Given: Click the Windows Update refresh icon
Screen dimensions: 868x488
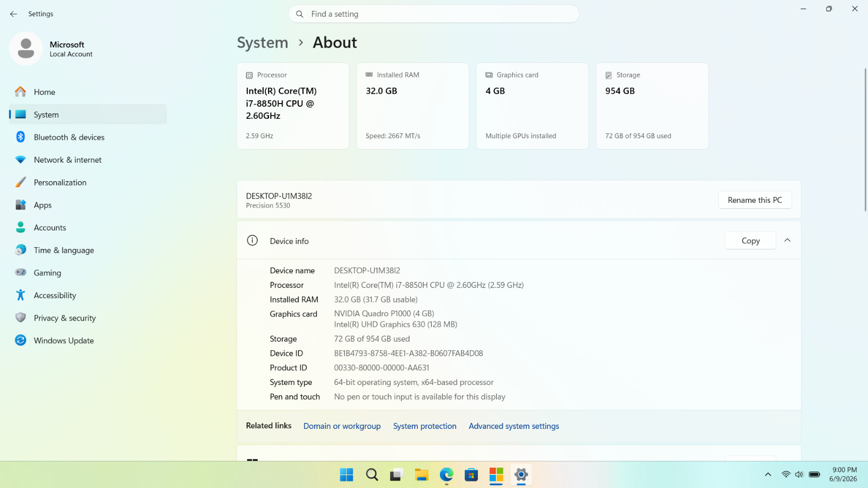Looking at the screenshot, I should (21, 341).
